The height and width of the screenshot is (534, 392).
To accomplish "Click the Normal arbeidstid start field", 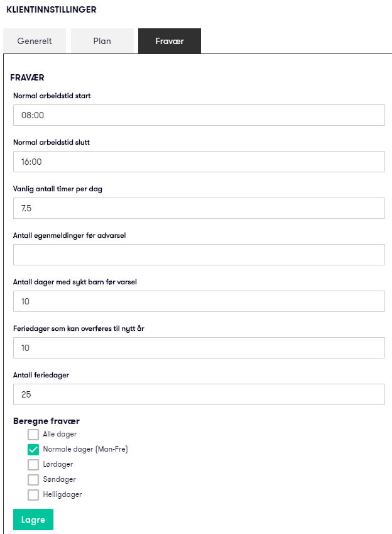I will point(199,115).
